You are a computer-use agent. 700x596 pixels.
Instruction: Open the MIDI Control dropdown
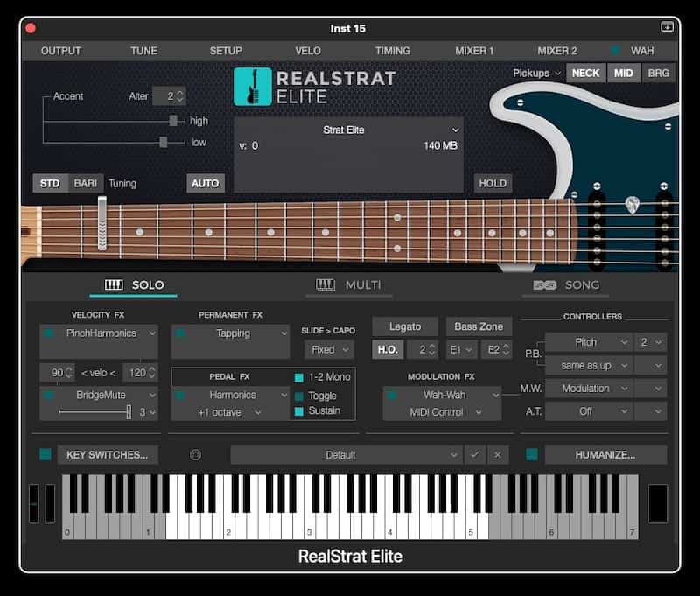point(445,412)
